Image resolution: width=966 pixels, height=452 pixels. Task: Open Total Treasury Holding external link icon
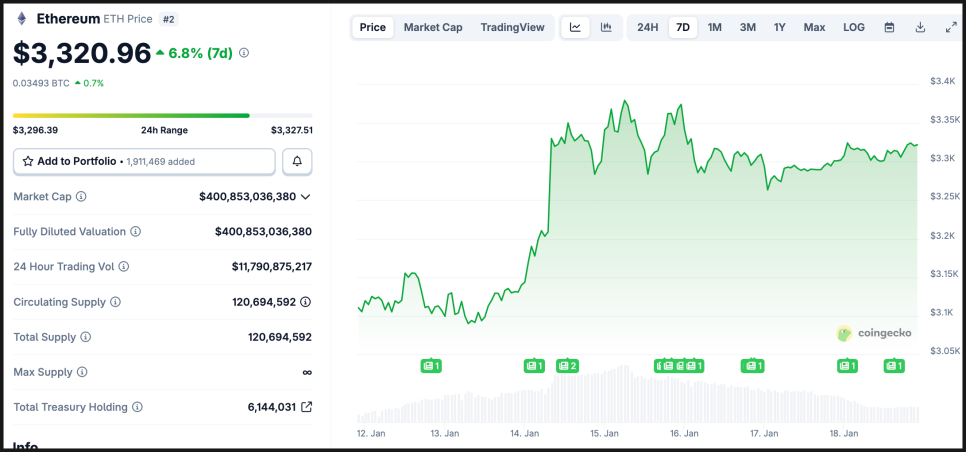point(307,407)
